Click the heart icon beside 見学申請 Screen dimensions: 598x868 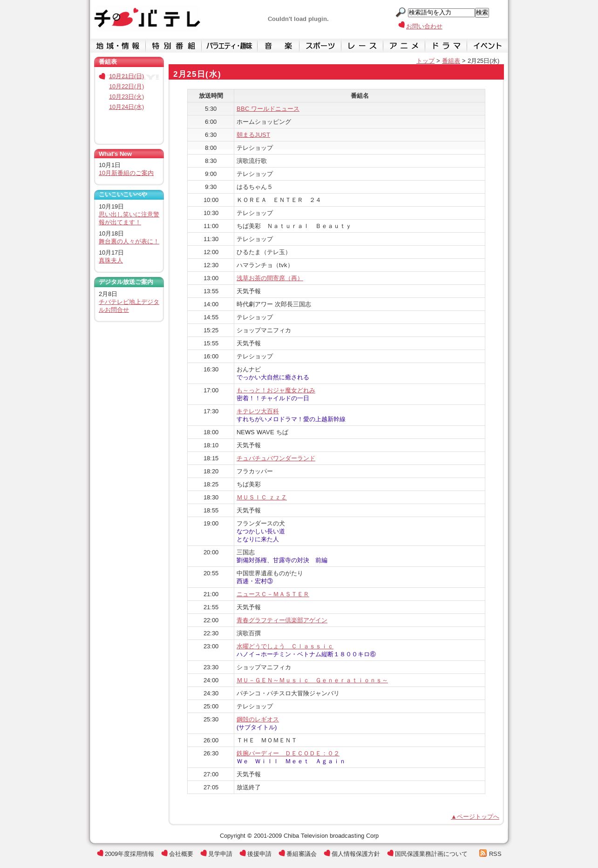(x=204, y=853)
